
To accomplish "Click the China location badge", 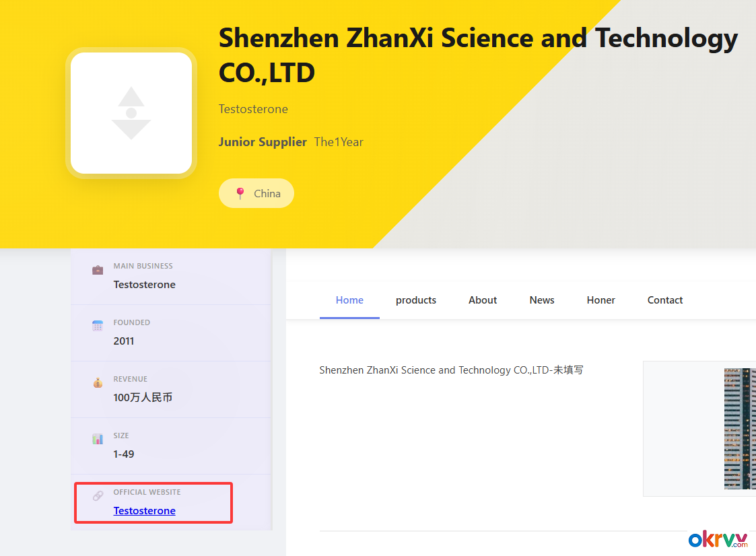I will [256, 193].
